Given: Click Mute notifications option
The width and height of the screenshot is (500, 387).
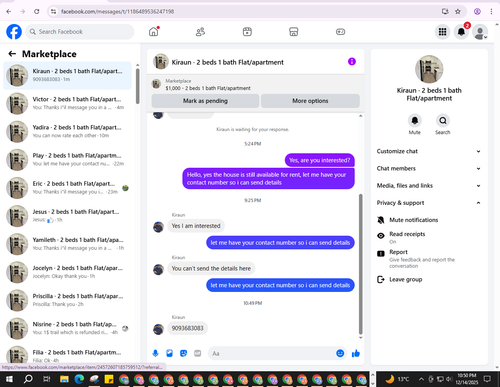Looking at the screenshot, I should [413, 220].
